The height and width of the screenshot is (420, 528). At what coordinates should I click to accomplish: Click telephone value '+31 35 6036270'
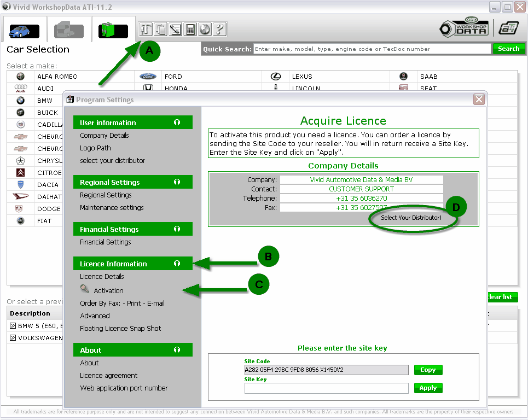361,198
